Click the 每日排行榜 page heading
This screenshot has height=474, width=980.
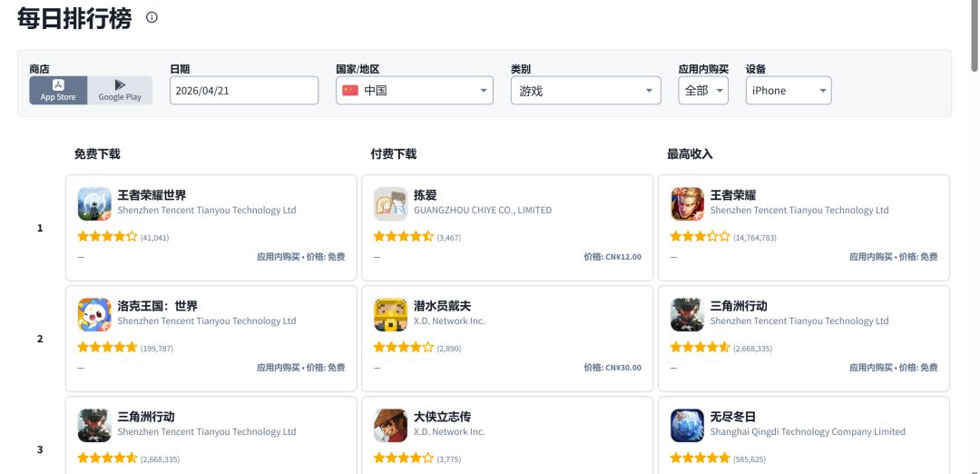pos(74,18)
